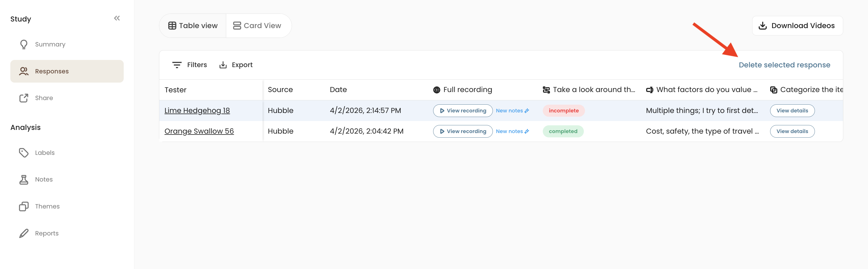Click sparkle icon beside Lime Hedgehog New notes
The image size is (868, 269).
(x=527, y=110)
